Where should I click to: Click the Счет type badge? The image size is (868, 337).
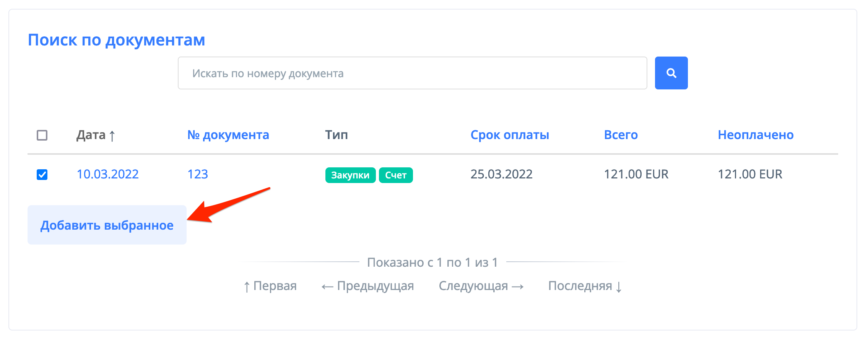(395, 175)
